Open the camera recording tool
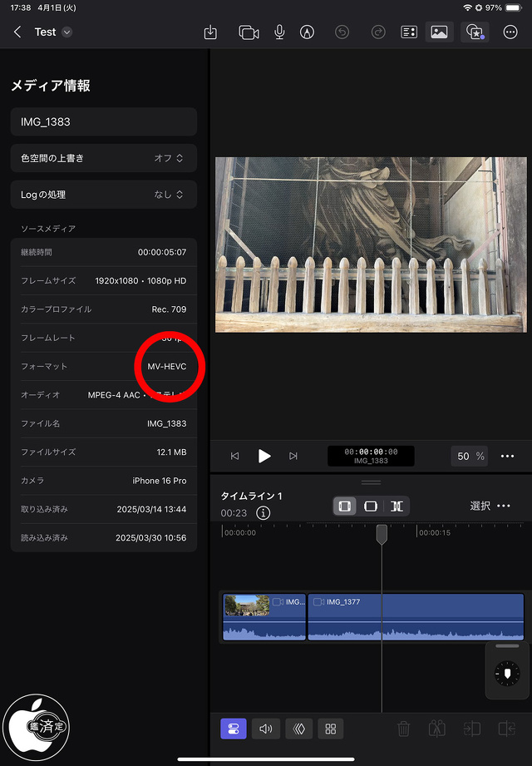Screen dimensions: 532x766 click(x=249, y=32)
